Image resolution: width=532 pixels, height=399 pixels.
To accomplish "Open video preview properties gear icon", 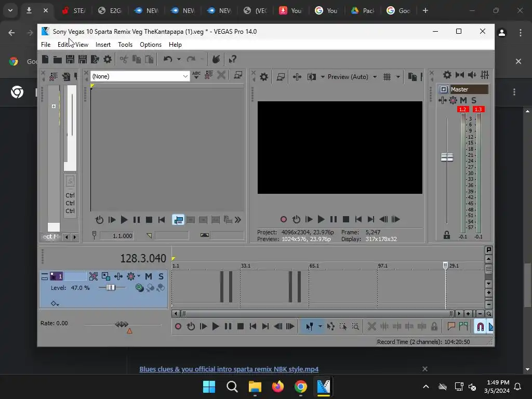I will coord(263,77).
